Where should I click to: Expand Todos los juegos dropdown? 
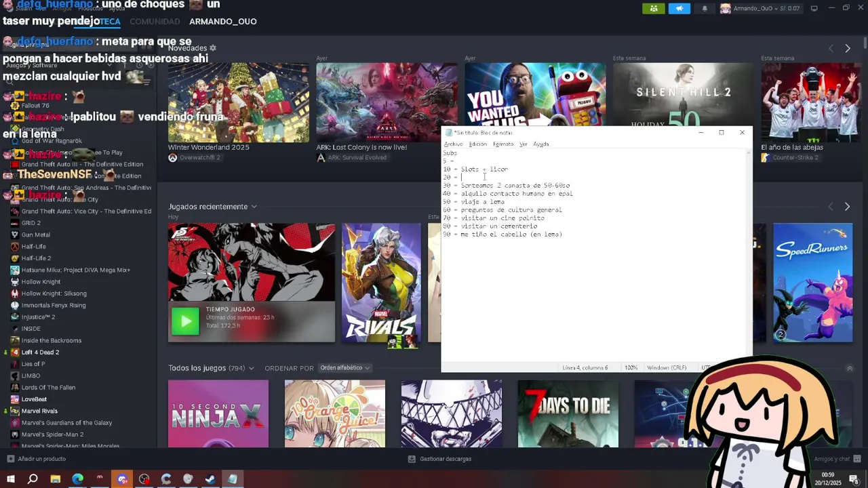tap(251, 368)
